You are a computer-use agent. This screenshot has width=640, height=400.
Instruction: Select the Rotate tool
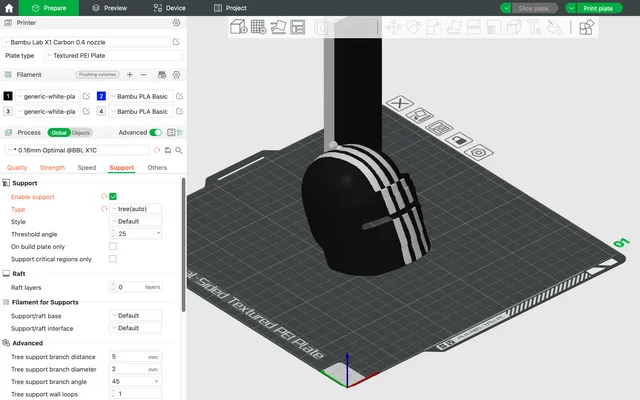click(x=413, y=27)
